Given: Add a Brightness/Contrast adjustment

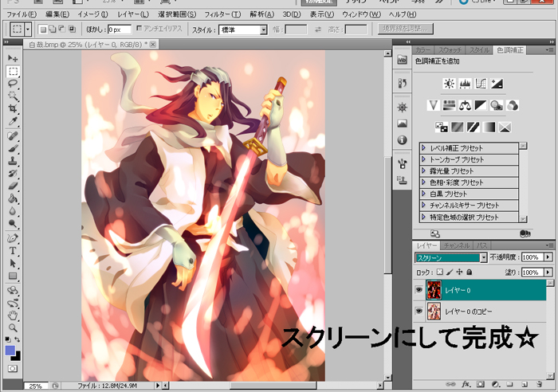Looking at the screenshot, I should [x=449, y=83].
